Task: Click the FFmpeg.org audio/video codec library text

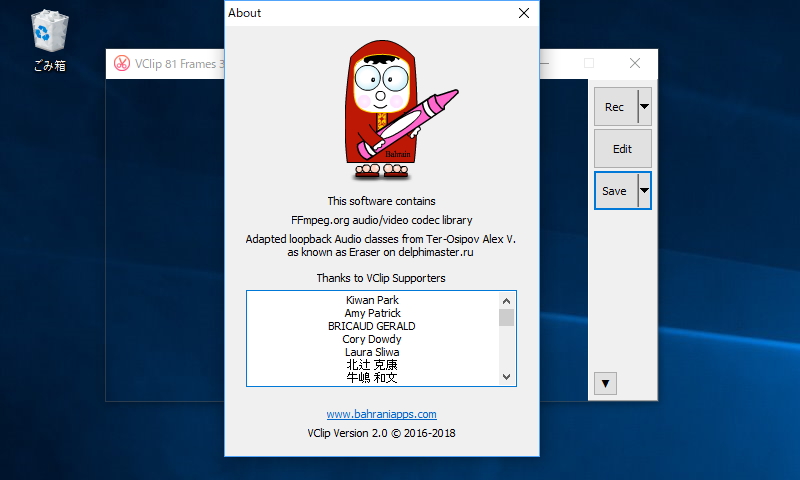Action: [x=382, y=220]
